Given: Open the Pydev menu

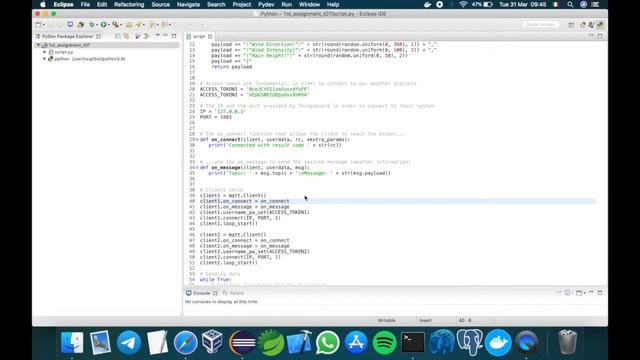Looking at the screenshot, I should point(266,4).
